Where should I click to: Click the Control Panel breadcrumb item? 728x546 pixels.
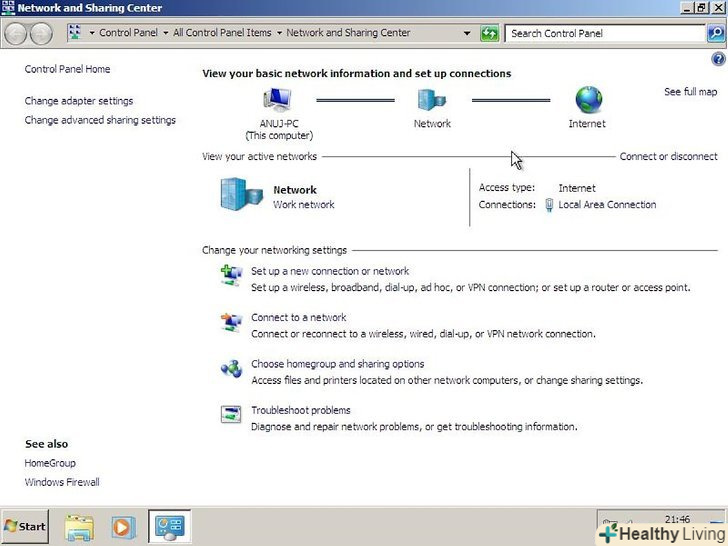[x=128, y=33]
